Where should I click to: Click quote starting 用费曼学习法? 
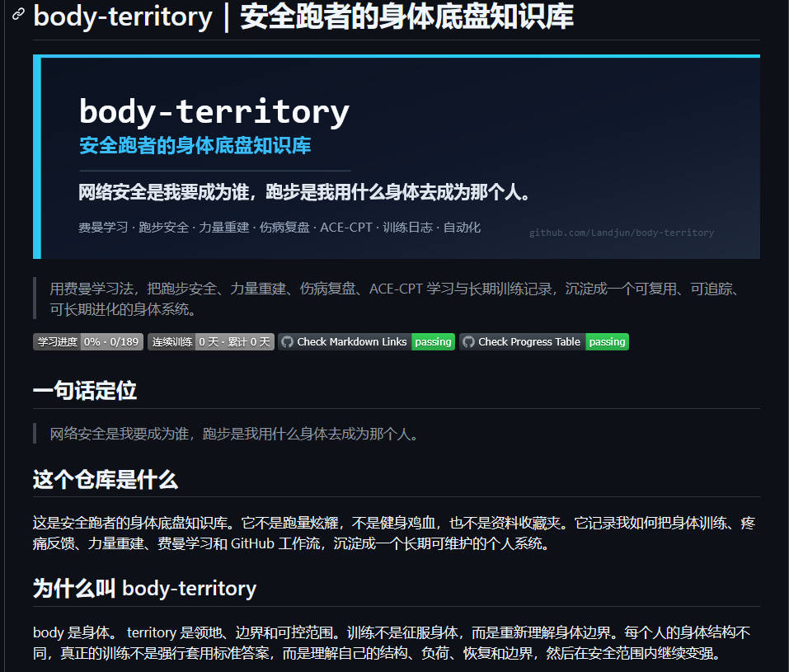(x=395, y=298)
